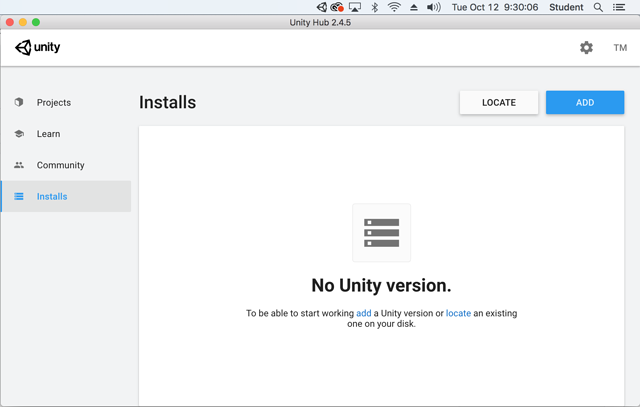Click the server stack placeholder icon
The width and height of the screenshot is (640, 407).
(381, 233)
